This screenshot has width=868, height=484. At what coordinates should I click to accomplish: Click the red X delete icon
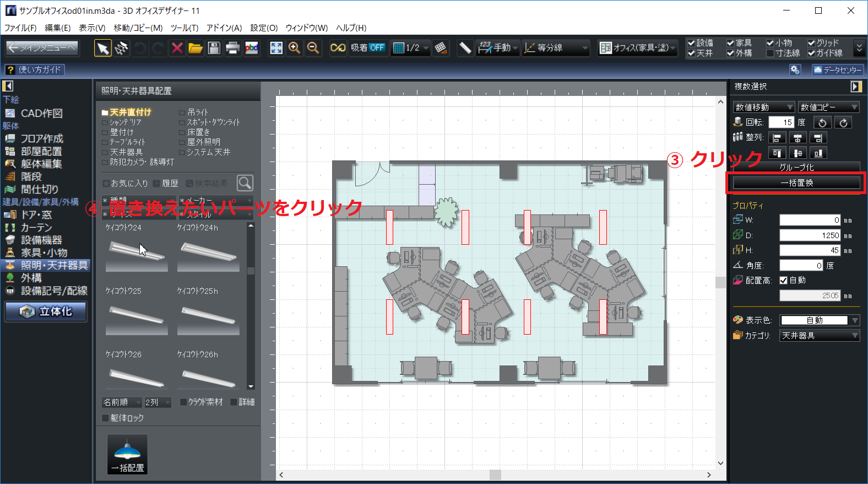point(177,48)
